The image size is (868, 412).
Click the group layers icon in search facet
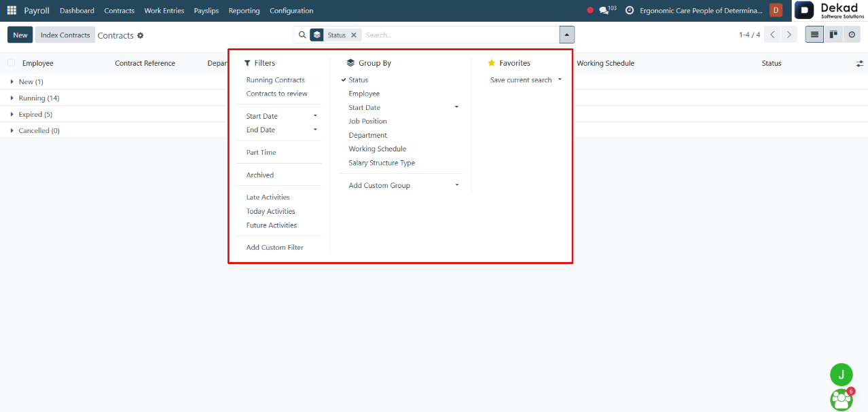(317, 35)
